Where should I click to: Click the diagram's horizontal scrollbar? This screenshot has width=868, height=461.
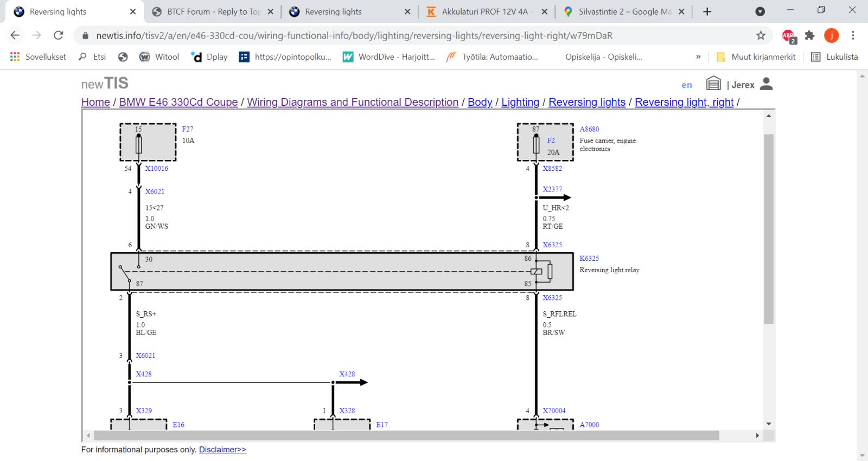pos(406,436)
